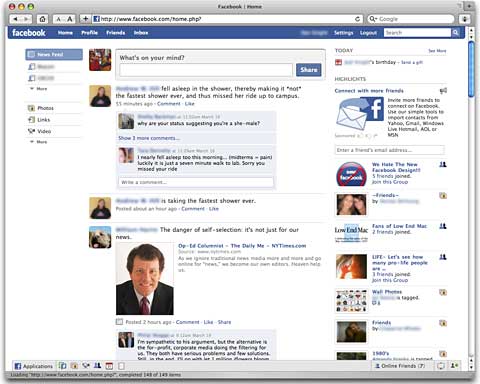The image size is (480, 384).
Task: Open the Op-Ed Columnist Daily Me NYTimes link
Action: coord(242,246)
